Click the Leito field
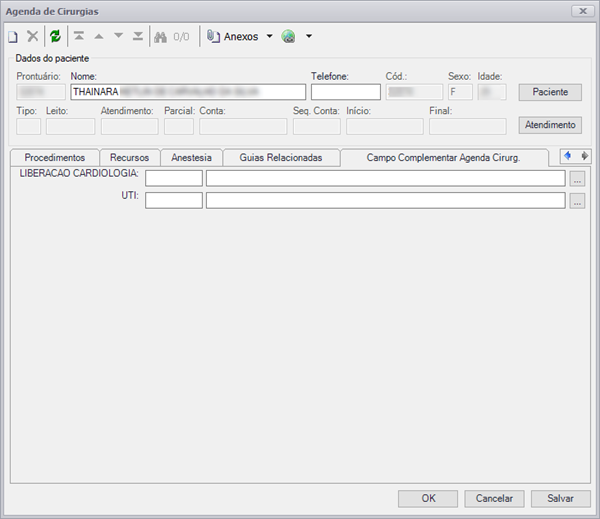 [x=70, y=127]
